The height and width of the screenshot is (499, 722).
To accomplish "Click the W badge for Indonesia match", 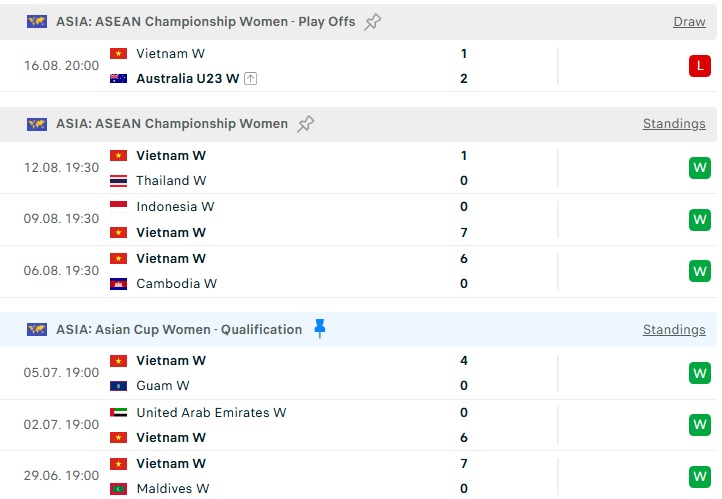I will [699, 220].
